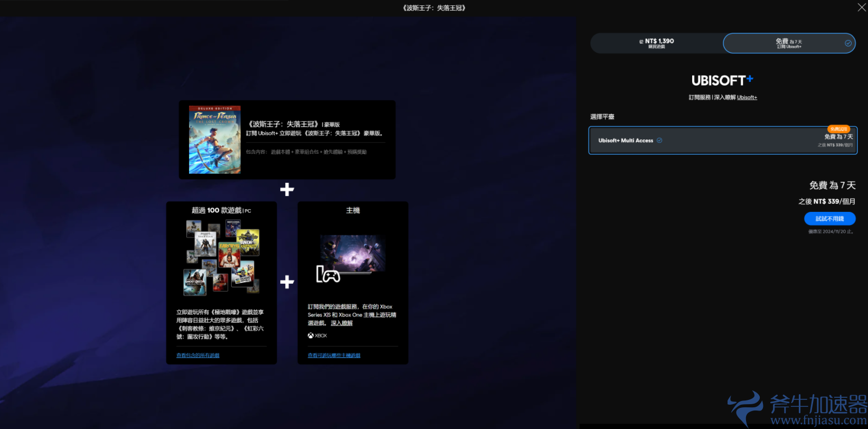Screen dimensions: 868x429
Task: Click the 超過 100 款遊戲 | PC heading
Action: [221, 210]
